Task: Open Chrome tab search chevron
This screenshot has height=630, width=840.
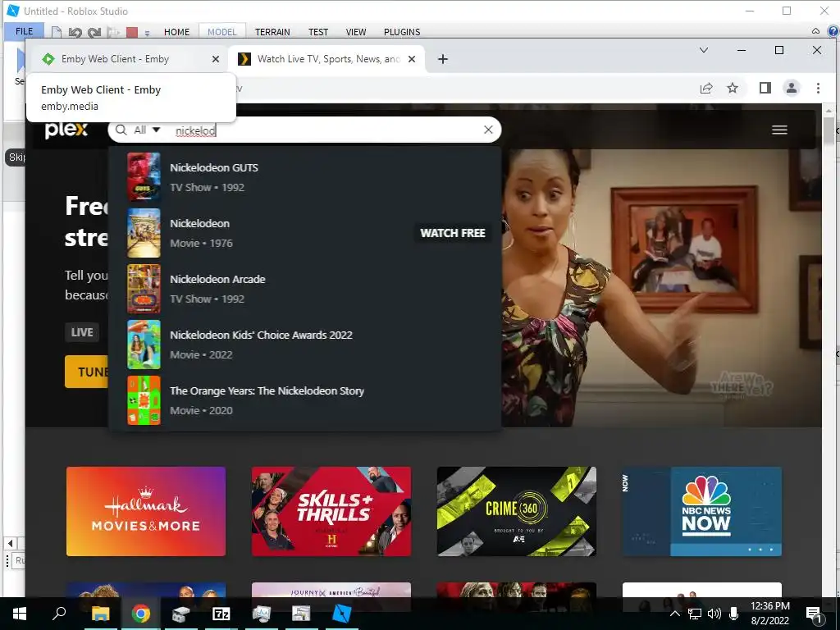Action: pos(704,50)
